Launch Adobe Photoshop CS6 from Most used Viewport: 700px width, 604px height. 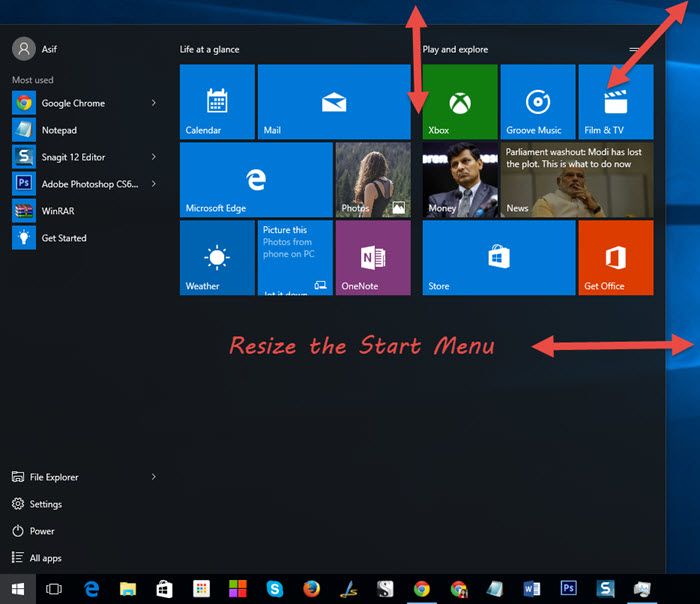tap(85, 184)
